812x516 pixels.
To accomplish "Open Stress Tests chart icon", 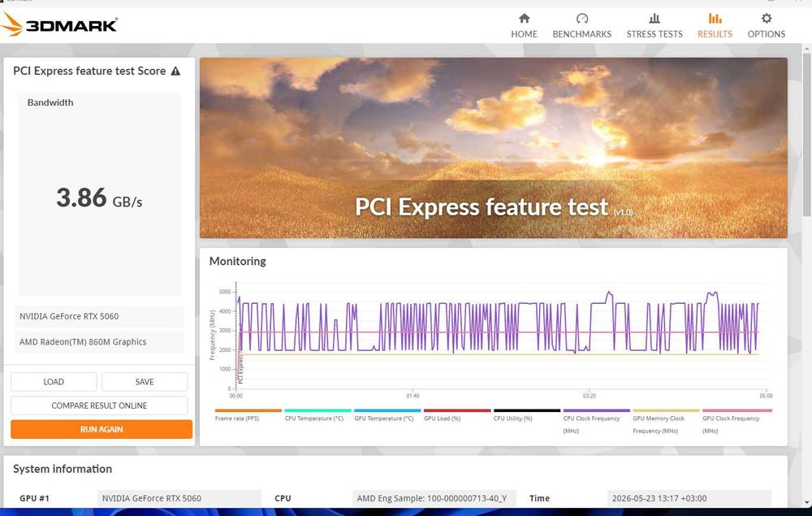I will tap(654, 19).
